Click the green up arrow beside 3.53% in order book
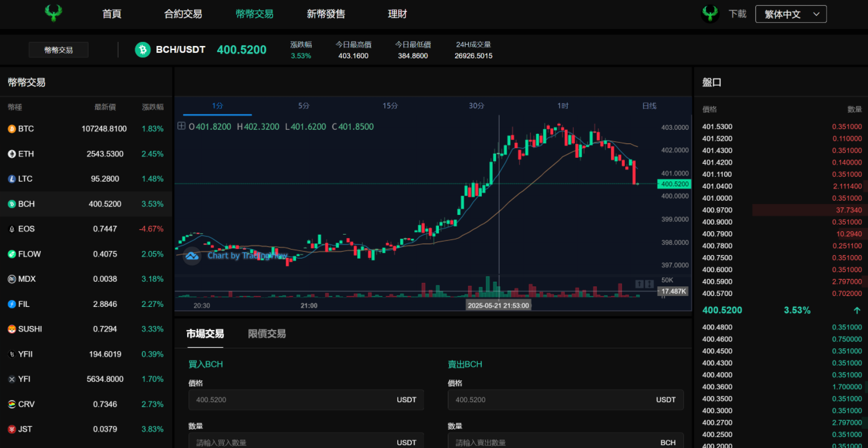The height and width of the screenshot is (448, 868). coord(857,311)
